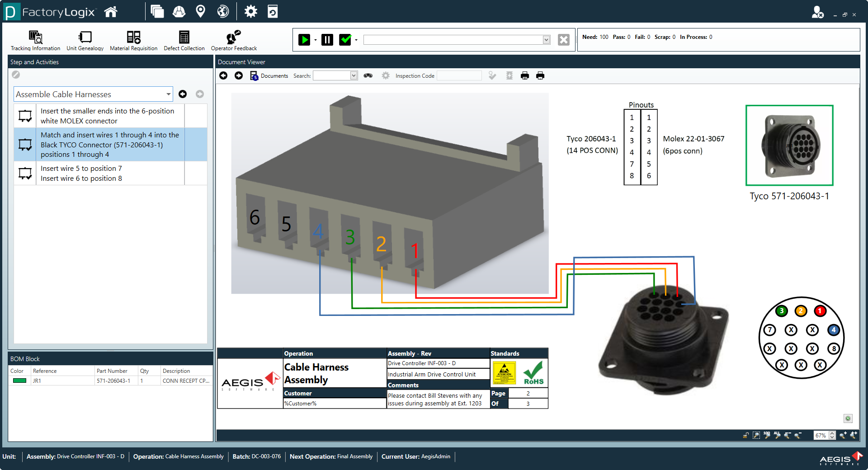This screenshot has width=868, height=470.
Task: Pause the current operation
Action: click(x=327, y=40)
